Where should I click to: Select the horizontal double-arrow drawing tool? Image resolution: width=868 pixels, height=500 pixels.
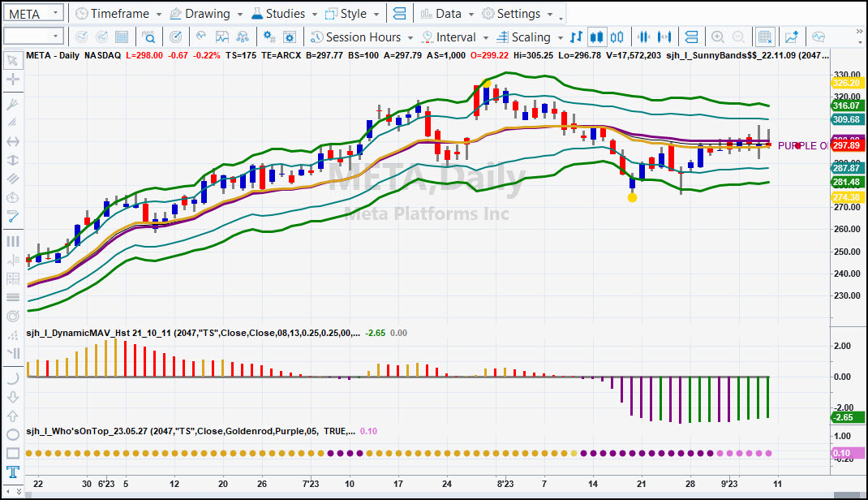[x=12, y=142]
